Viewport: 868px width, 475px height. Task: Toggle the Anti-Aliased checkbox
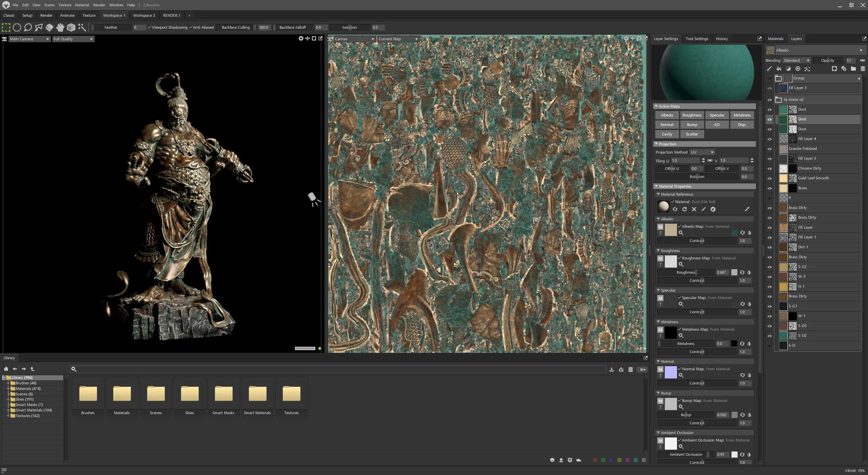(202, 28)
